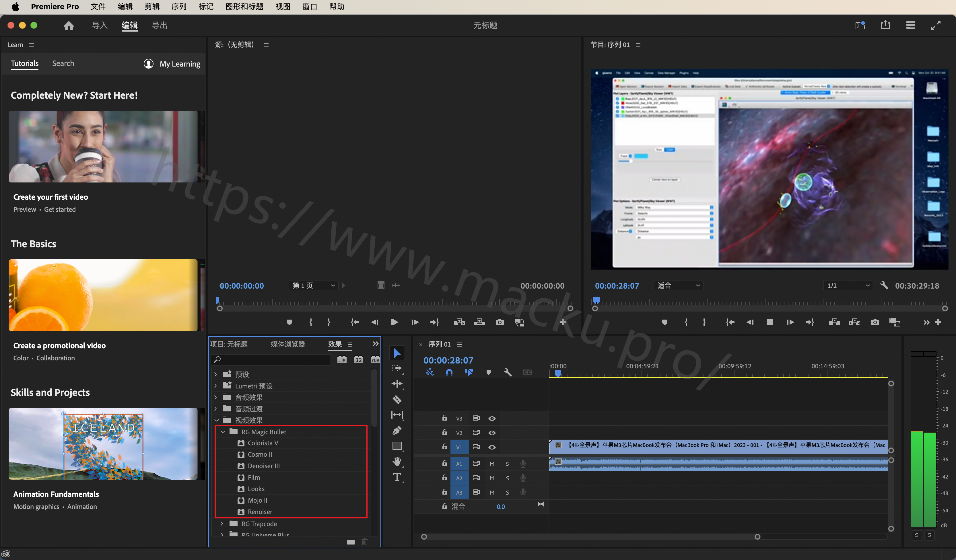The height and width of the screenshot is (560, 956).
Task: Open the 图形和标题 menu
Action: [x=244, y=6]
